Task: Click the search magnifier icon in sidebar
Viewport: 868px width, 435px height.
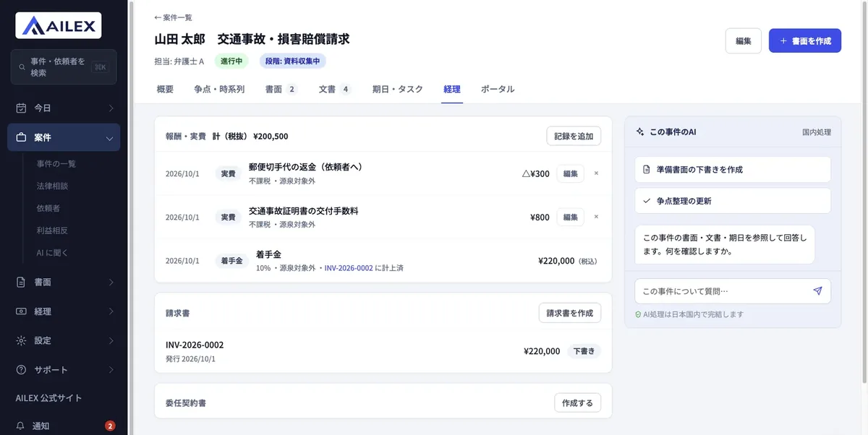Action: pyautogui.click(x=22, y=67)
